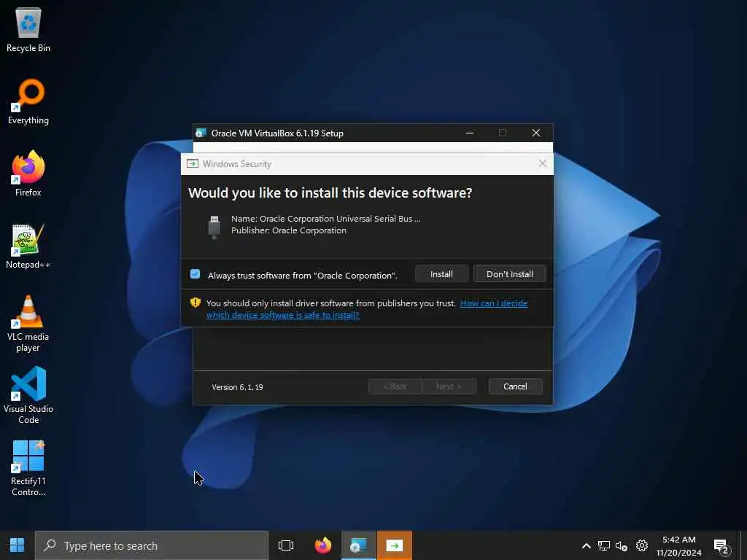The image size is (747, 560).
Task: Click the Windows Start button
Action: [x=18, y=545]
